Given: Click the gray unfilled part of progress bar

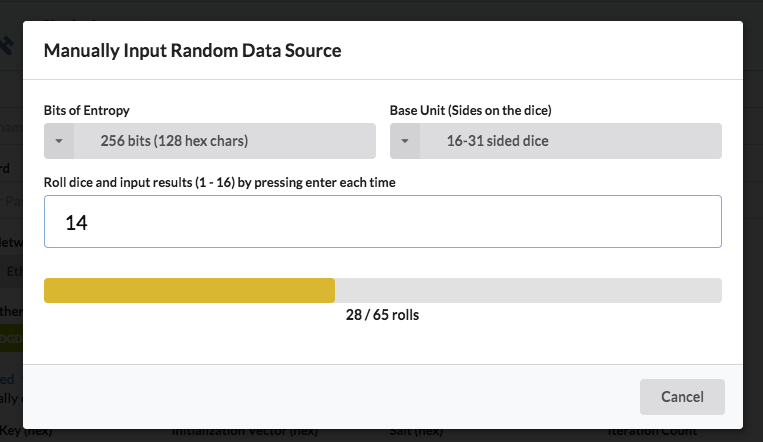Looking at the screenshot, I should click(528, 290).
